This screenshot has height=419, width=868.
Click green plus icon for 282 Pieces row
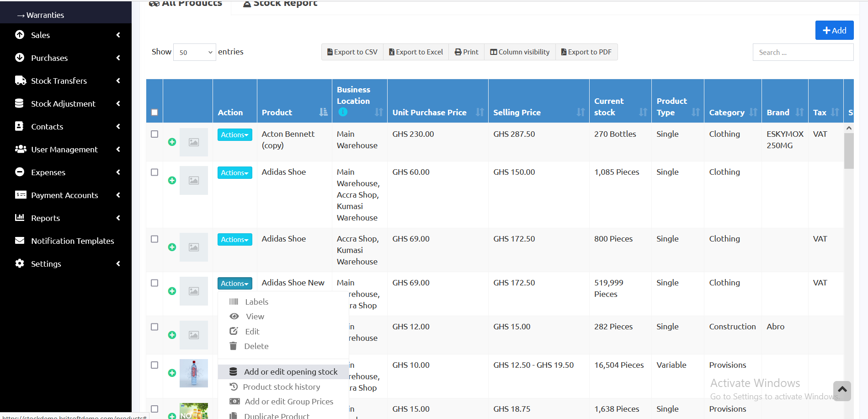pos(172,335)
